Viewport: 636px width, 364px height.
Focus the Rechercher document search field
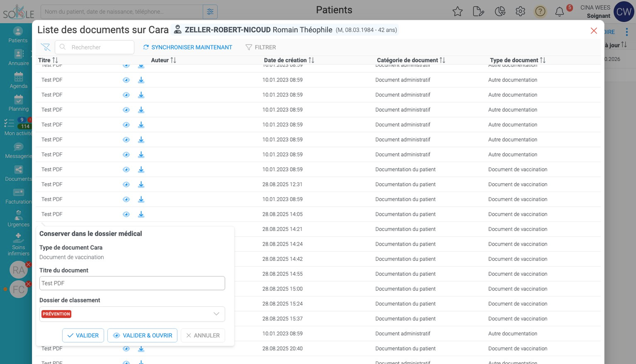pos(95,47)
